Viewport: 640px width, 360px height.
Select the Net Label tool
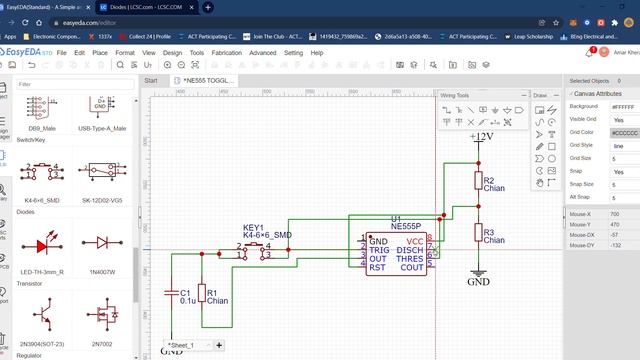pyautogui.click(x=483, y=110)
